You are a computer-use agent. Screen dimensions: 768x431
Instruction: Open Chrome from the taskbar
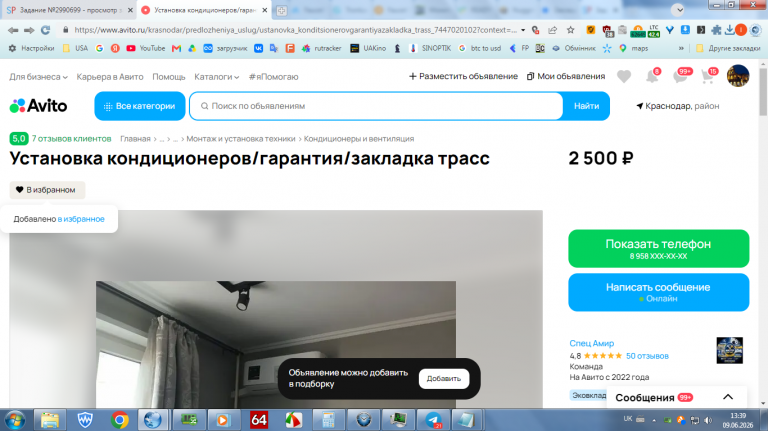120,420
